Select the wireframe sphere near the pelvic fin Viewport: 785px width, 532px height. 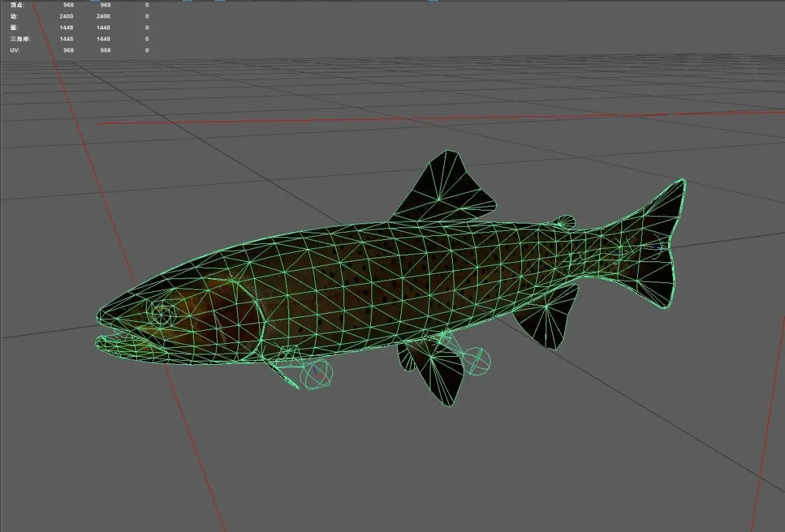pyautogui.click(x=477, y=361)
